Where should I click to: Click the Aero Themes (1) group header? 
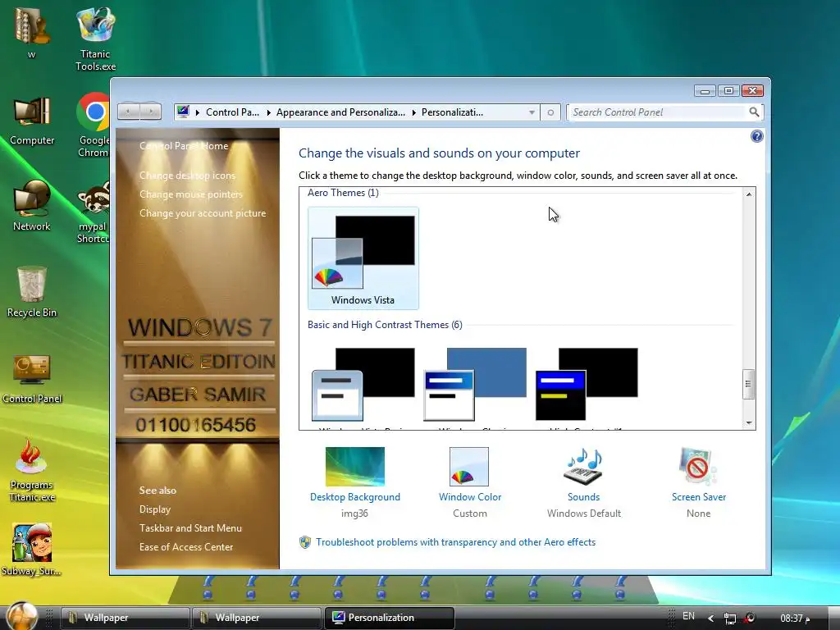[x=343, y=193]
